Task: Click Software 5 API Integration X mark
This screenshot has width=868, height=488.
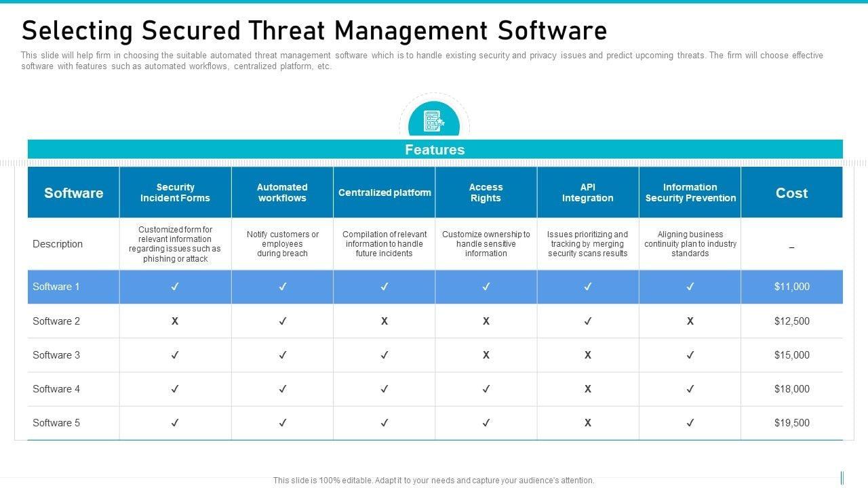Action: pos(588,423)
